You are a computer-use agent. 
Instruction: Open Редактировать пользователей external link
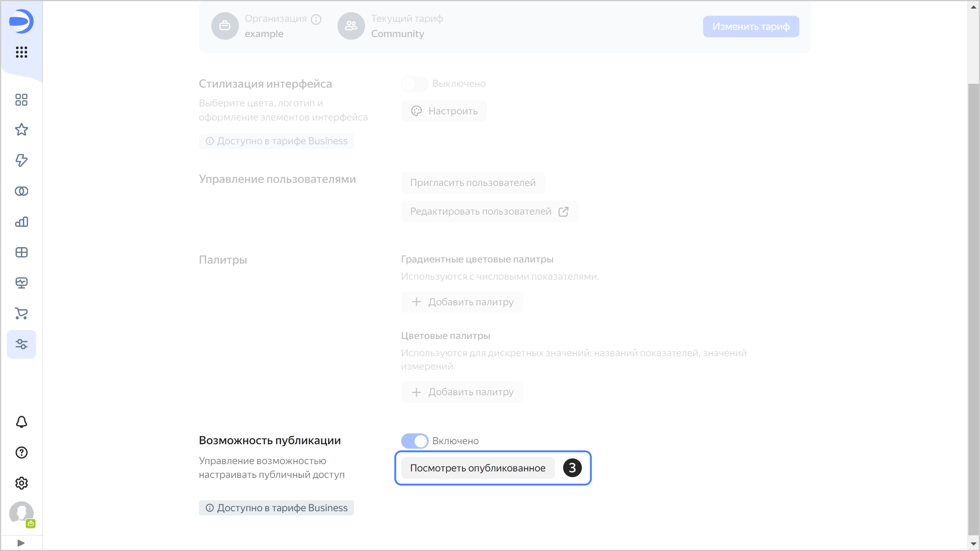[489, 211]
